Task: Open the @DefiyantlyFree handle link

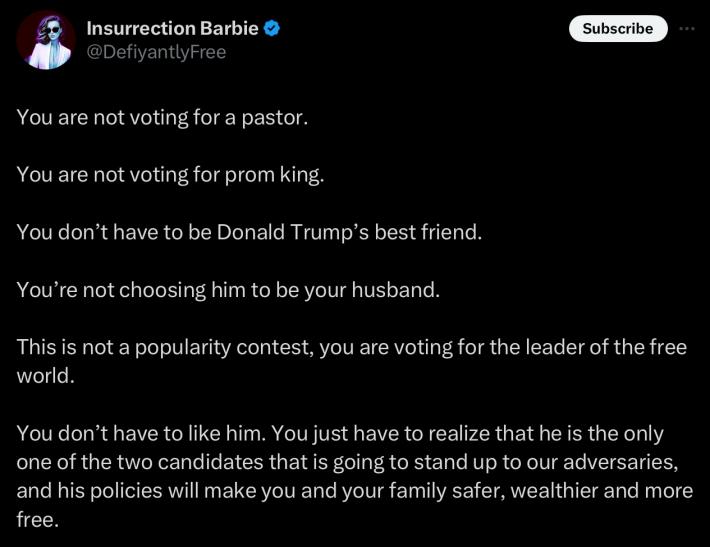Action: click(156, 53)
